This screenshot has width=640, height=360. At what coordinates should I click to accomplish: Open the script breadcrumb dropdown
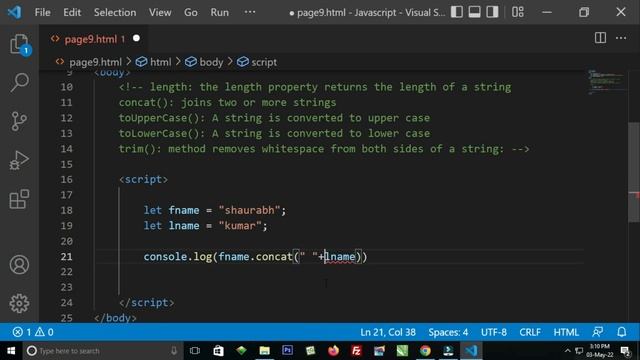257,62
